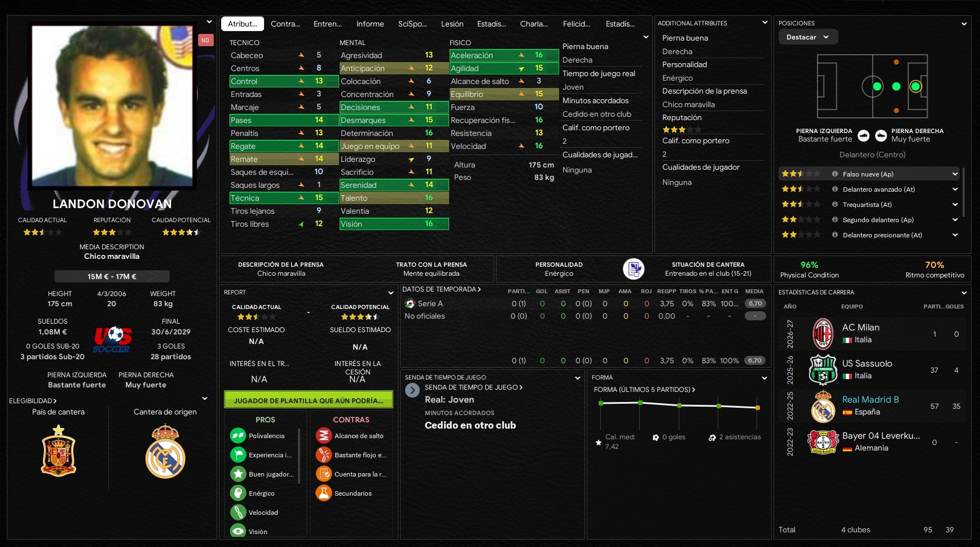Click the scrollbar of the roles list
Viewport: 980px width, 547px height.
964,192
